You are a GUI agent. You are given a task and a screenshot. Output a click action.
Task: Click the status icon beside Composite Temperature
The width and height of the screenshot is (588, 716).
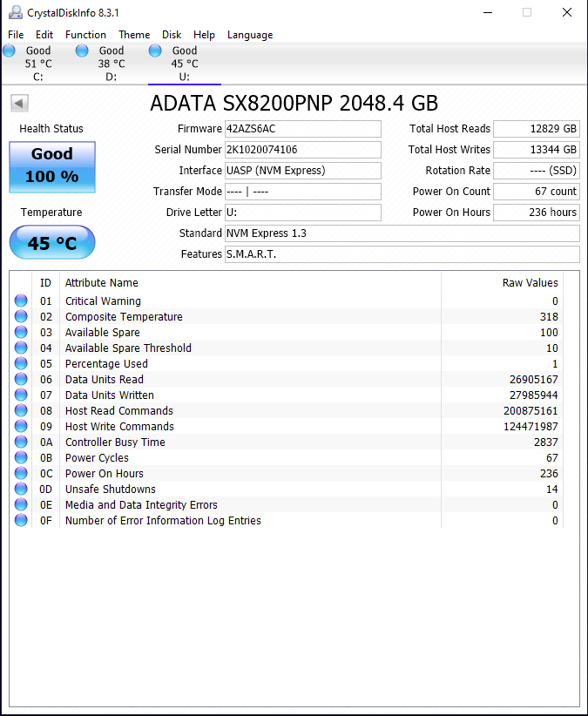coord(20,316)
